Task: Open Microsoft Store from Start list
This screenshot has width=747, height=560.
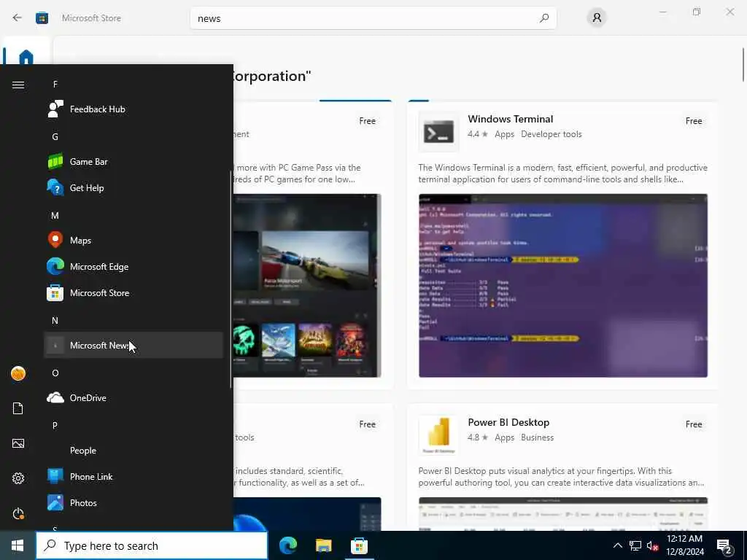Action: [133, 293]
